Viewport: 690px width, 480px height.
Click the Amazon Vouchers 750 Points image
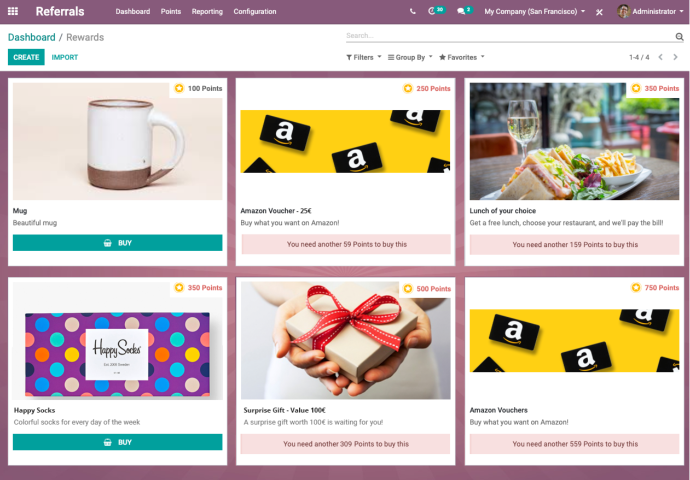click(x=574, y=341)
